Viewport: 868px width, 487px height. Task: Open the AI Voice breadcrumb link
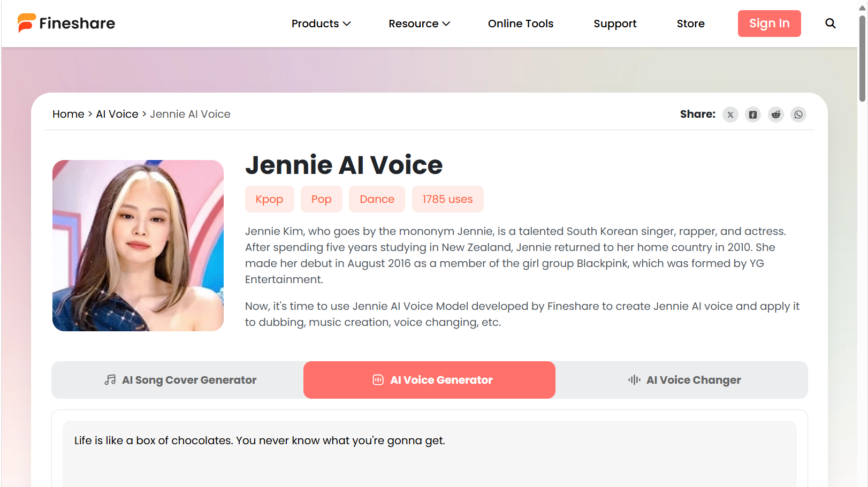click(117, 114)
